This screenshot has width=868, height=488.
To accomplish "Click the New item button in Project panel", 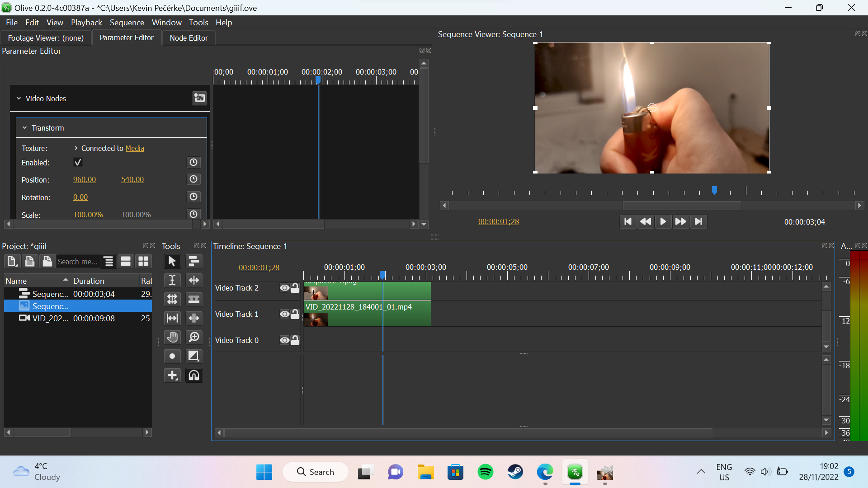I will point(12,261).
